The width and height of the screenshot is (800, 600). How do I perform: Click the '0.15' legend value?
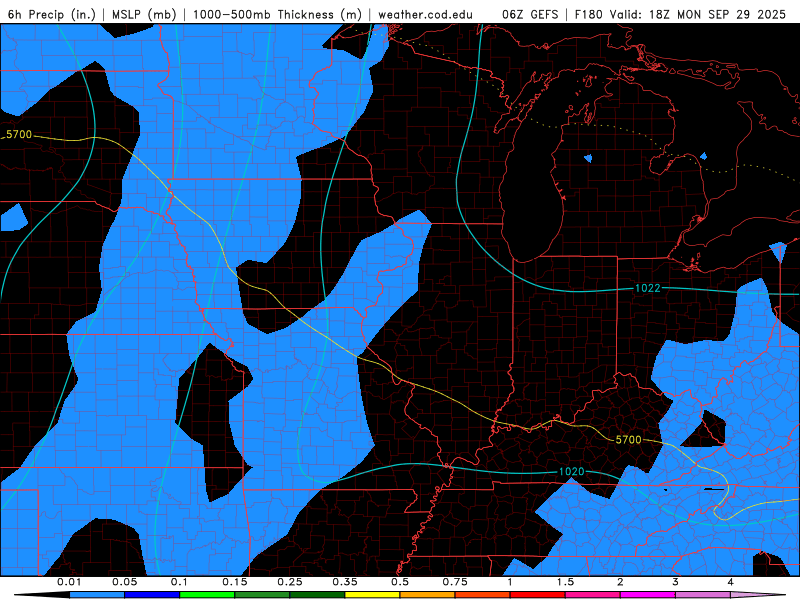coord(235,582)
